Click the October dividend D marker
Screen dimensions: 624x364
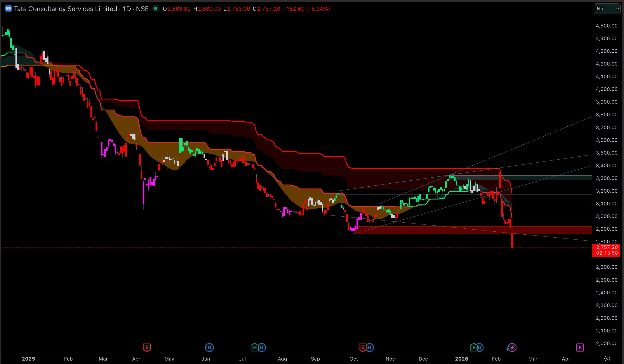point(370,347)
